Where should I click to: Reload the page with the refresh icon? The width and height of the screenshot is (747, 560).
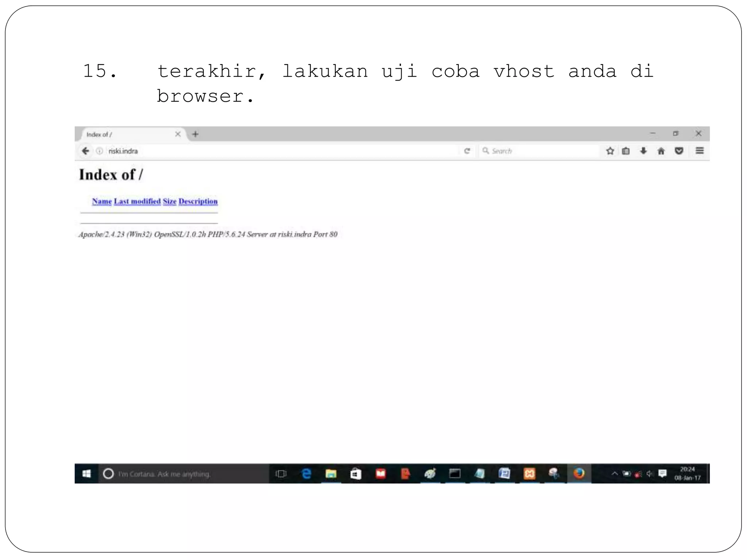pos(467,151)
